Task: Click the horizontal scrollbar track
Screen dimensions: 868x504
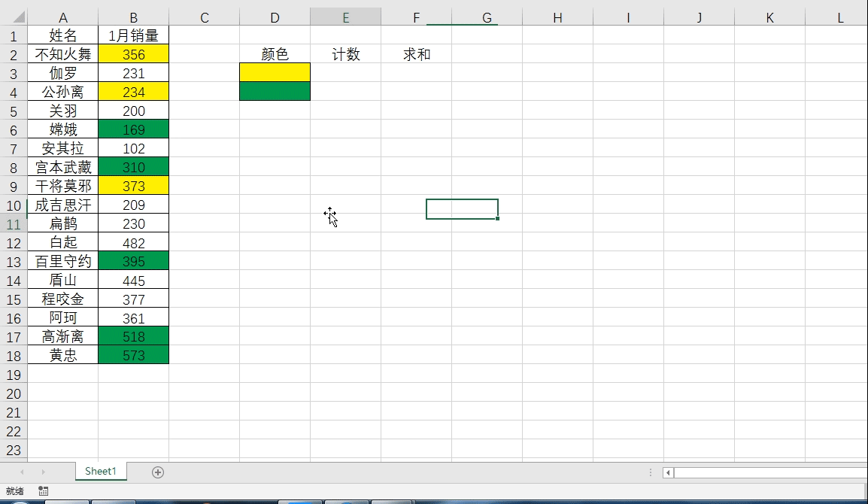Action: pyautogui.click(x=770, y=472)
